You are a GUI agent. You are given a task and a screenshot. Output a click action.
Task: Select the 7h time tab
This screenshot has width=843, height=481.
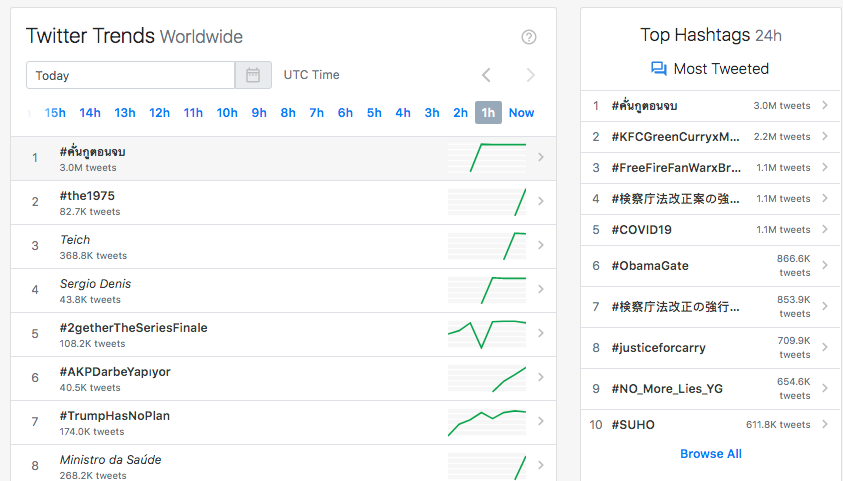point(317,113)
